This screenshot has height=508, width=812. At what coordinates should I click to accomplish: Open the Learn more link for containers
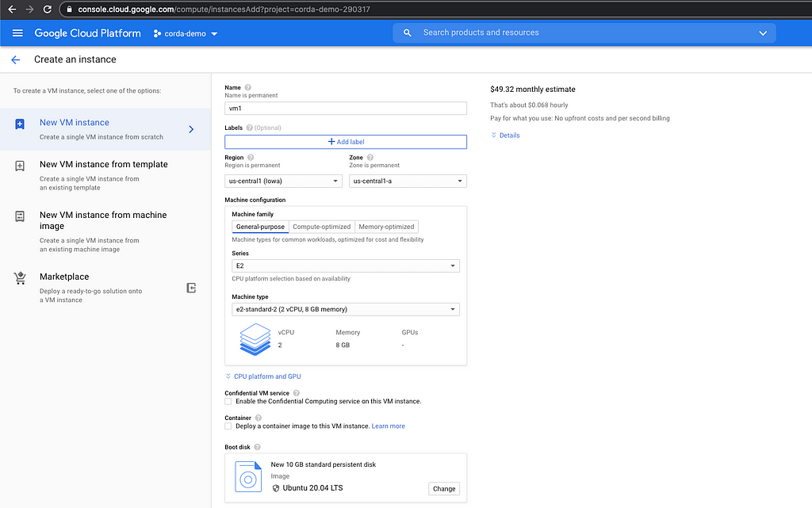tap(388, 426)
